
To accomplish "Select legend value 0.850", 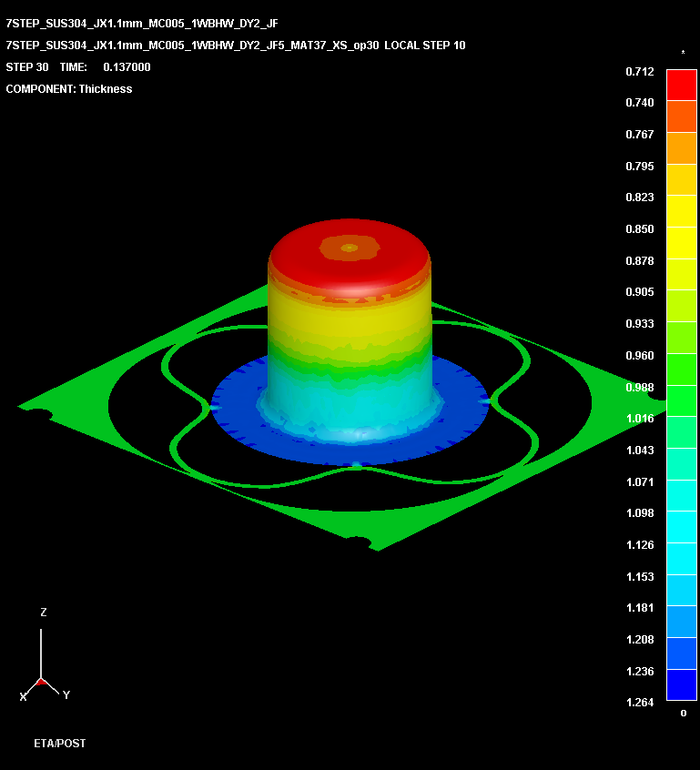I will click(x=640, y=228).
